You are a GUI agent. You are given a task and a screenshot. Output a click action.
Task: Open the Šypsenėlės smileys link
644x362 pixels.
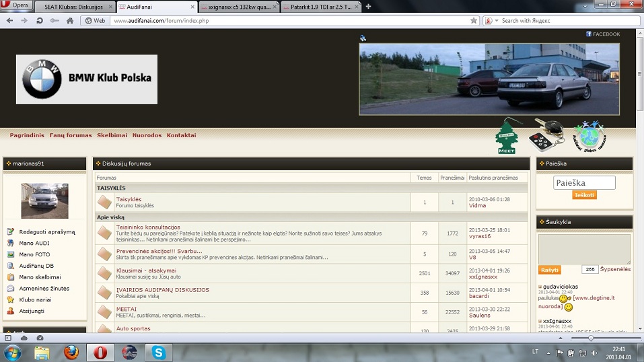tap(615, 269)
